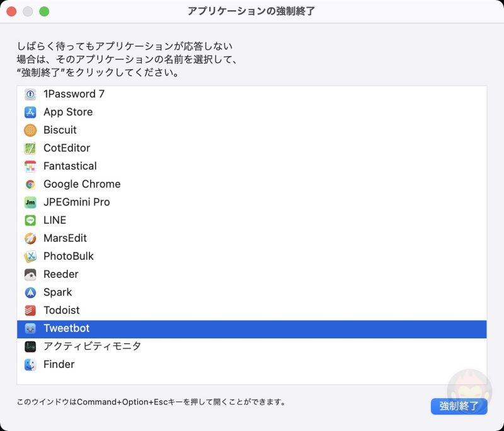Select the highlighted Tweetbot entry

(67, 328)
